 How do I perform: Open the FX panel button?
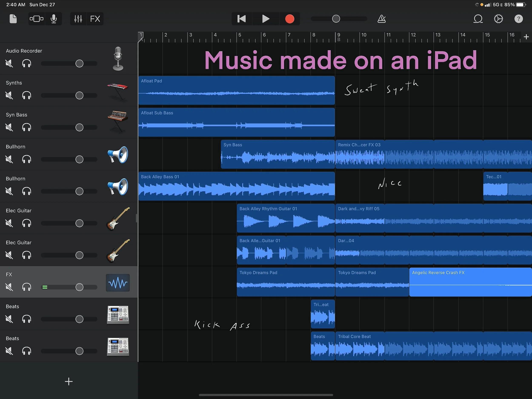point(95,19)
